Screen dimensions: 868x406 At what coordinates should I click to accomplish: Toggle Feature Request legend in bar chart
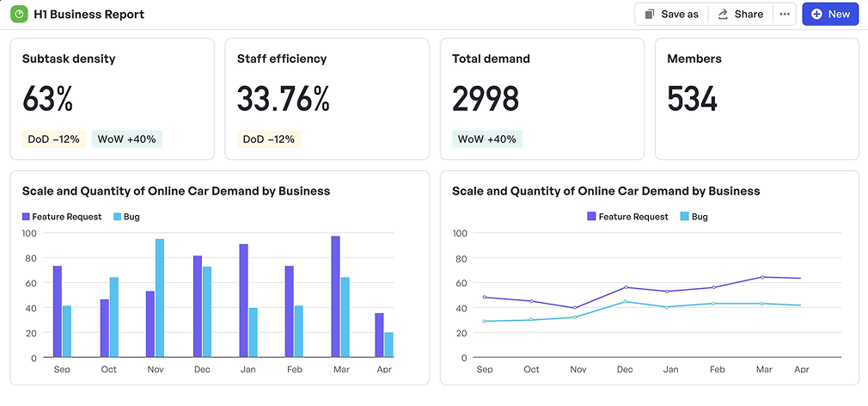(x=62, y=217)
